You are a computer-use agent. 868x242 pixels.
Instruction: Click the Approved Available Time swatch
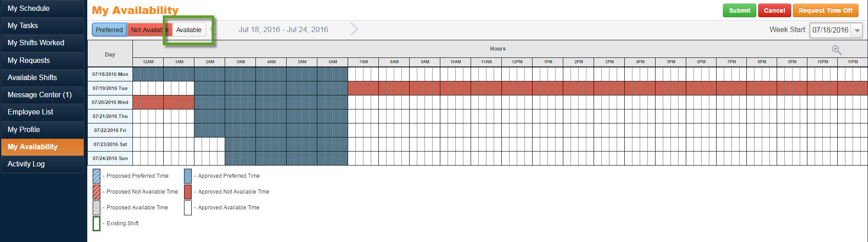point(188,208)
